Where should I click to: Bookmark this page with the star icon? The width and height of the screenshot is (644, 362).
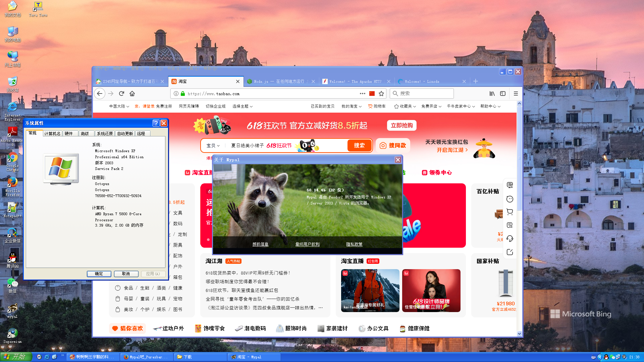click(x=381, y=94)
